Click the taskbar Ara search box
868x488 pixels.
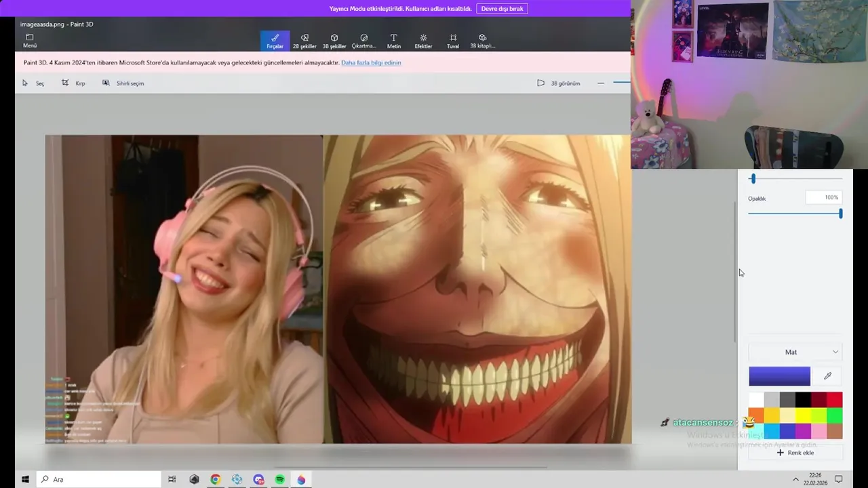(x=98, y=479)
